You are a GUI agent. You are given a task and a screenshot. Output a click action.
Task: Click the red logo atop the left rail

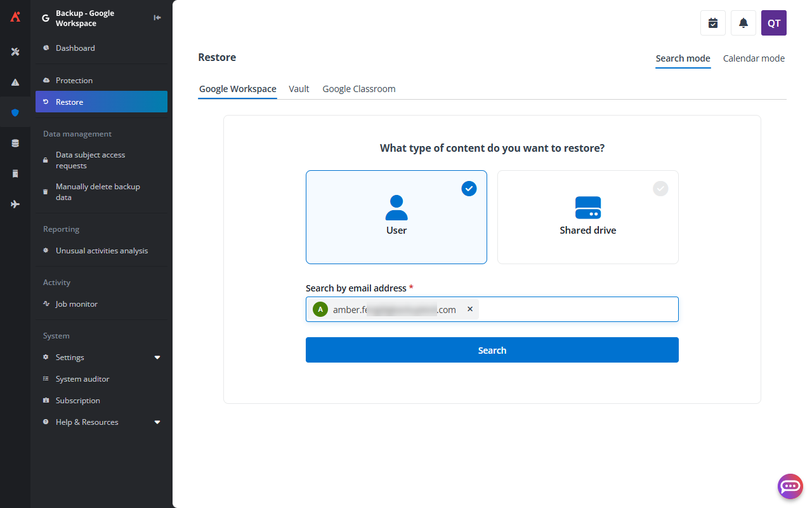pos(15,17)
